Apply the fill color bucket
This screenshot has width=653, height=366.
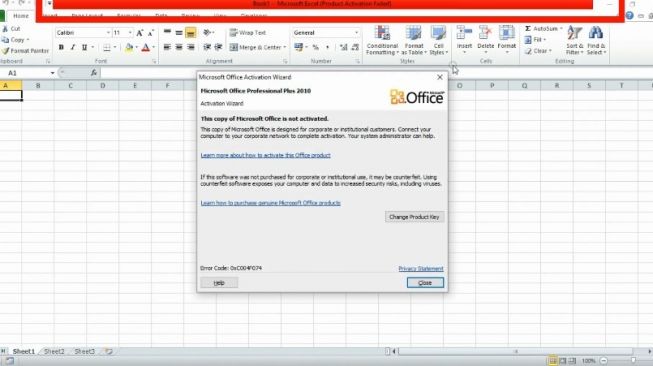129,47
